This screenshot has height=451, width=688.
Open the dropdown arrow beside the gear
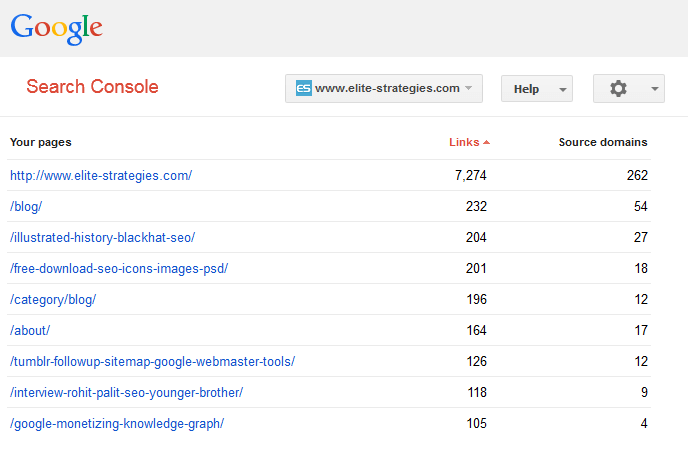coord(654,89)
